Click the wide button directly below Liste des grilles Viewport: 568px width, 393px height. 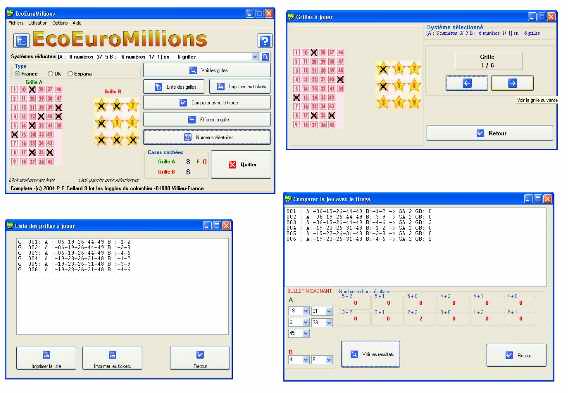207,103
